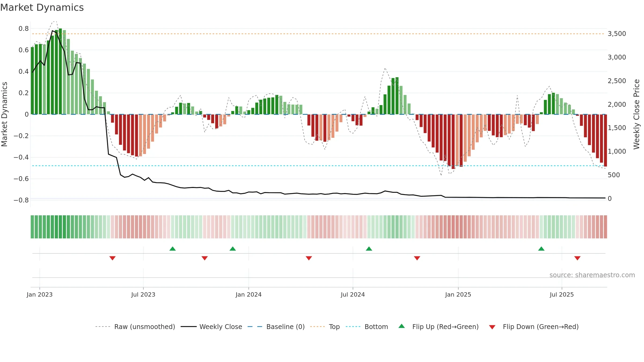Click the first green flip-up marker after Jul 2023
The image size is (644, 362).
pos(173,249)
